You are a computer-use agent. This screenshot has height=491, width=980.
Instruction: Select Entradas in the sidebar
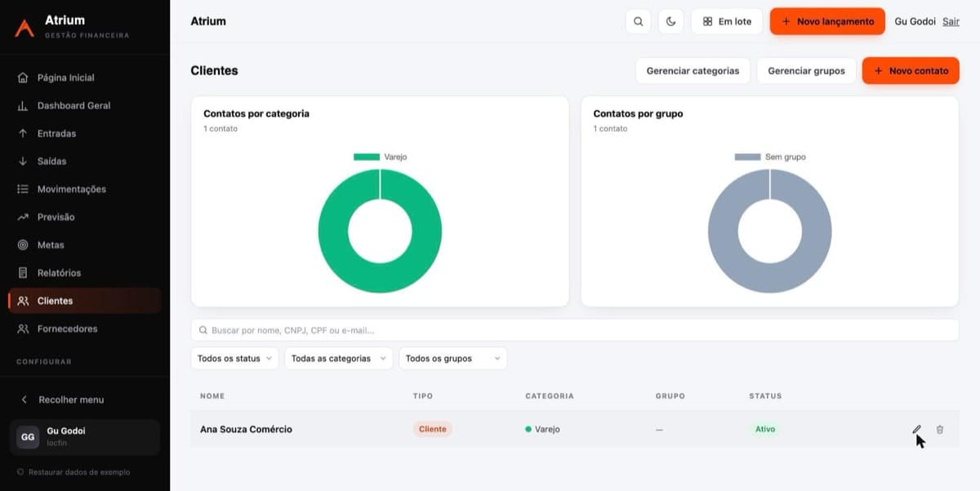click(84, 133)
